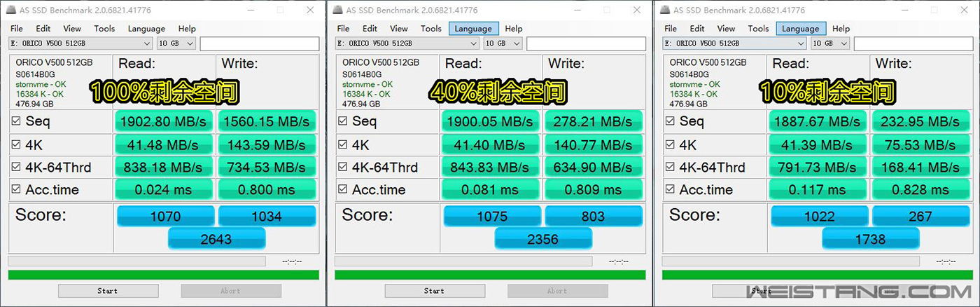Click the 0.117 ms access time value
This screenshot has width=980, height=307.
(x=818, y=190)
